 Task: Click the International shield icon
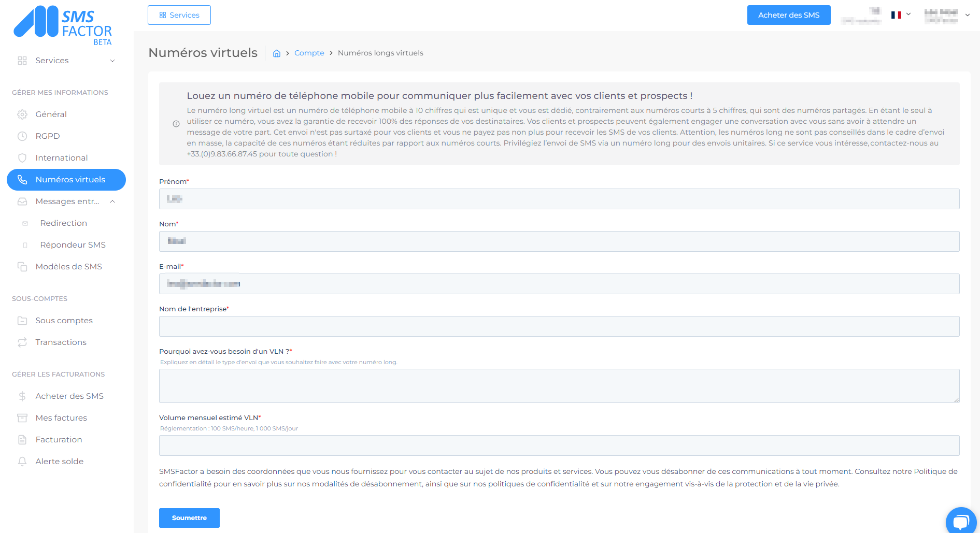coord(22,158)
